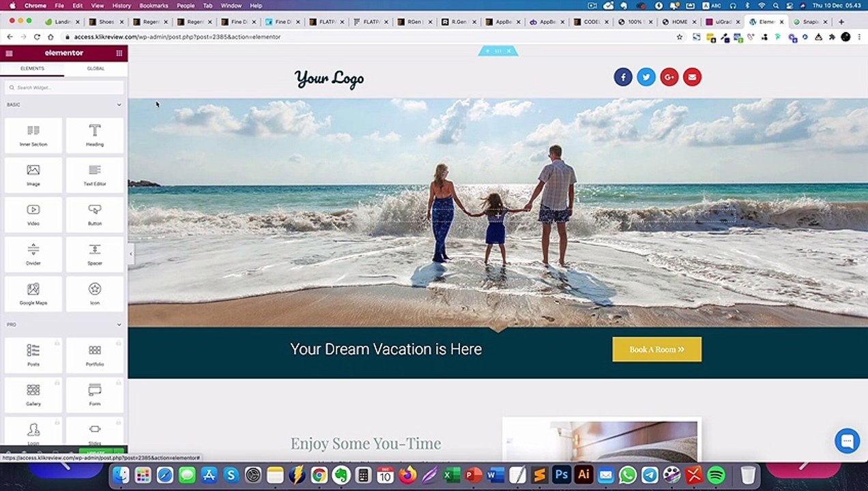
Task: Open the widgets grid icon in Elementor header
Action: tap(119, 53)
